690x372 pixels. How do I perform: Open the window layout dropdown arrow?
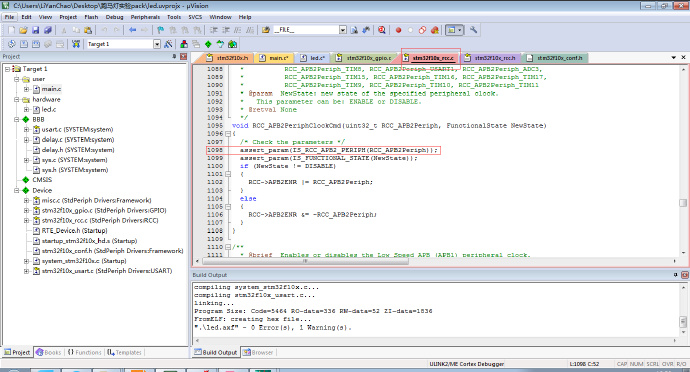[460, 30]
